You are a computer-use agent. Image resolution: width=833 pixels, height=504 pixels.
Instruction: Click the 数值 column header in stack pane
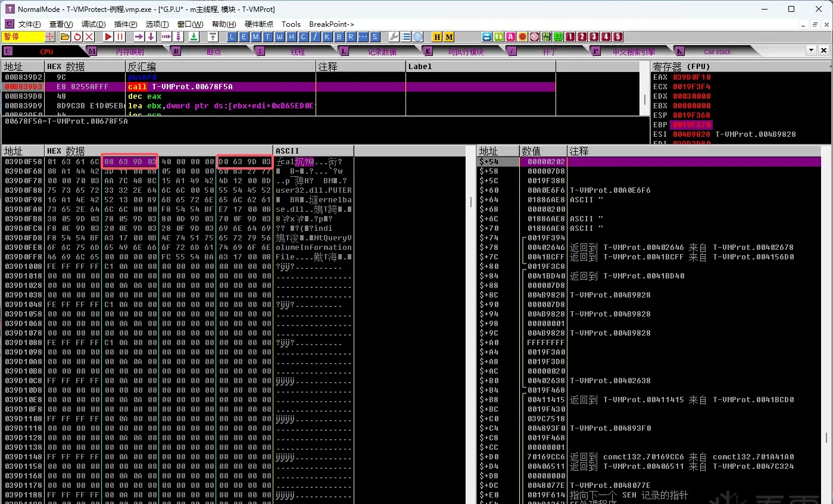pos(543,151)
